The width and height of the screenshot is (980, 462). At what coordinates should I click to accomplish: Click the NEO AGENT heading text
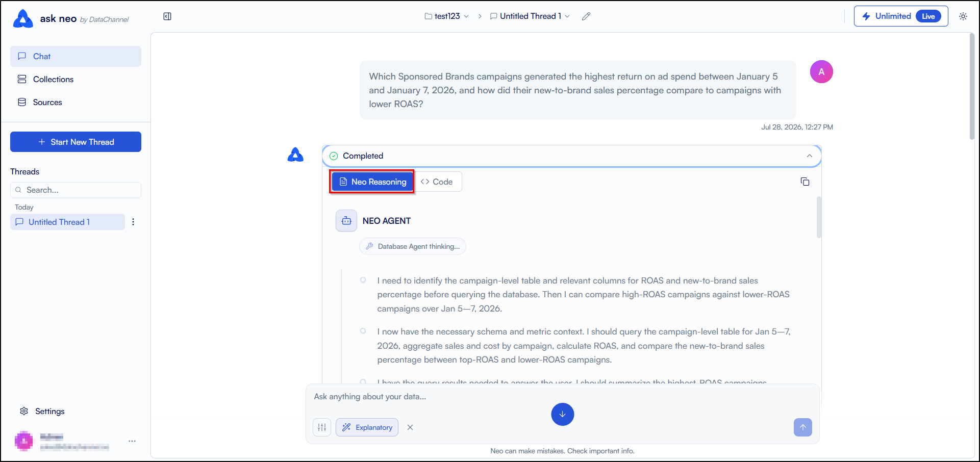pyautogui.click(x=387, y=221)
